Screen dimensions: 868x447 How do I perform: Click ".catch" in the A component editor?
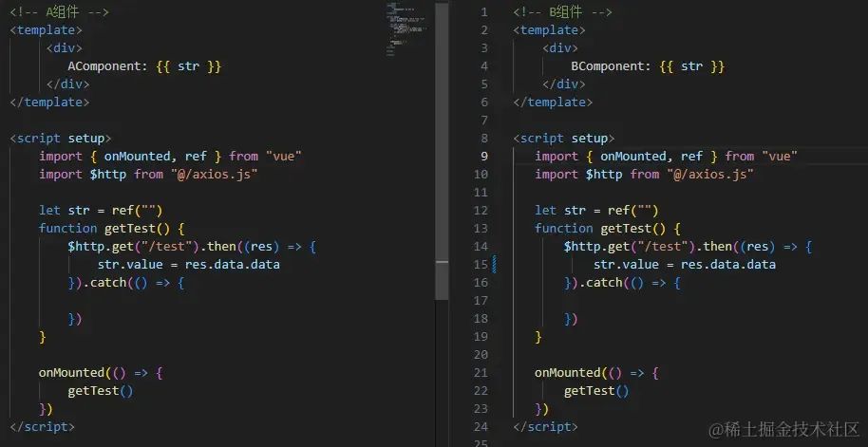[104, 283]
